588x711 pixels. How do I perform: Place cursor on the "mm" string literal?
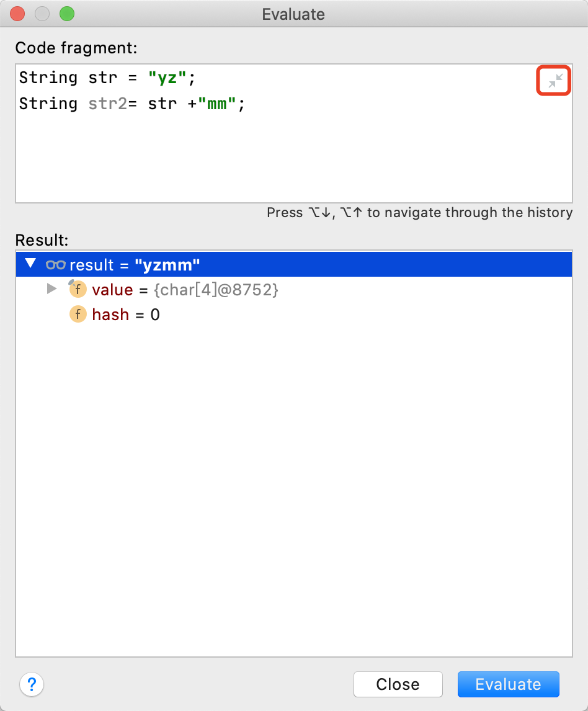[217, 103]
